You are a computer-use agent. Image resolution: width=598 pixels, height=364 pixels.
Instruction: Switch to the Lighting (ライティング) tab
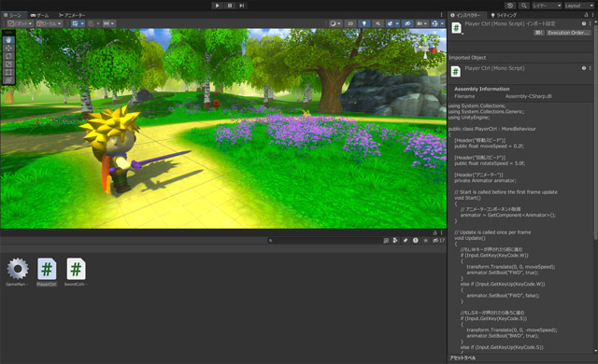tap(504, 15)
